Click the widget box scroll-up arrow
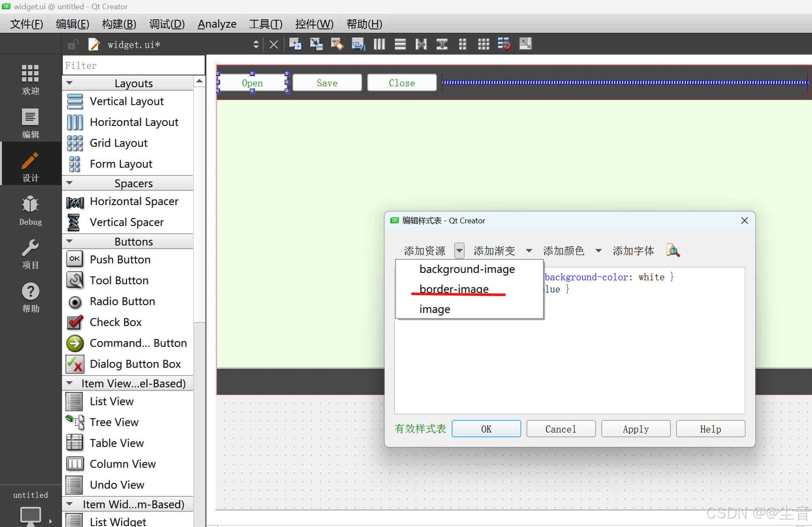This screenshot has width=812, height=527. (199, 82)
